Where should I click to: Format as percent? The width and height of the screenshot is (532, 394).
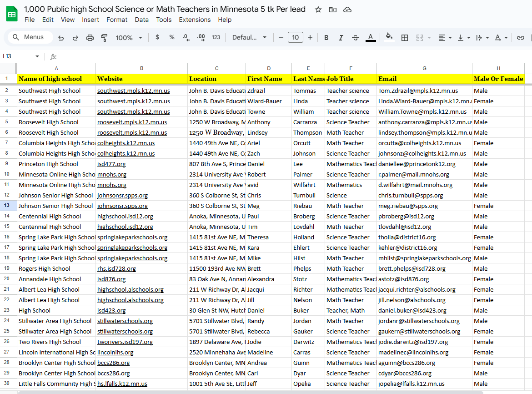[x=172, y=37]
